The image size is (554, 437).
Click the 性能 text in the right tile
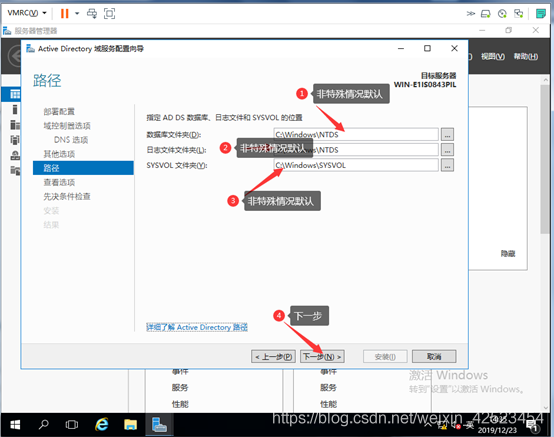tap(328, 404)
